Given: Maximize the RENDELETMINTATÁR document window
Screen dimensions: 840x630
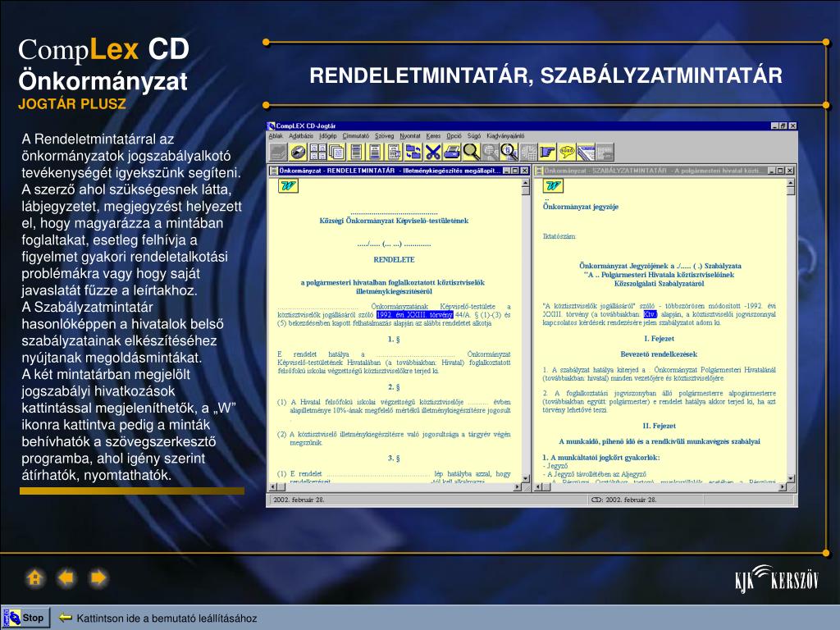Looking at the screenshot, I should (515, 171).
